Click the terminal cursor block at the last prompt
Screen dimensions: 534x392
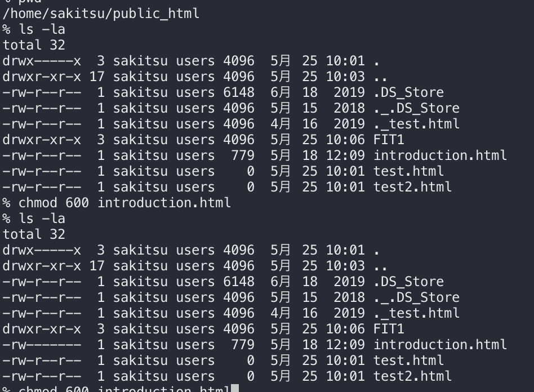coord(235,389)
